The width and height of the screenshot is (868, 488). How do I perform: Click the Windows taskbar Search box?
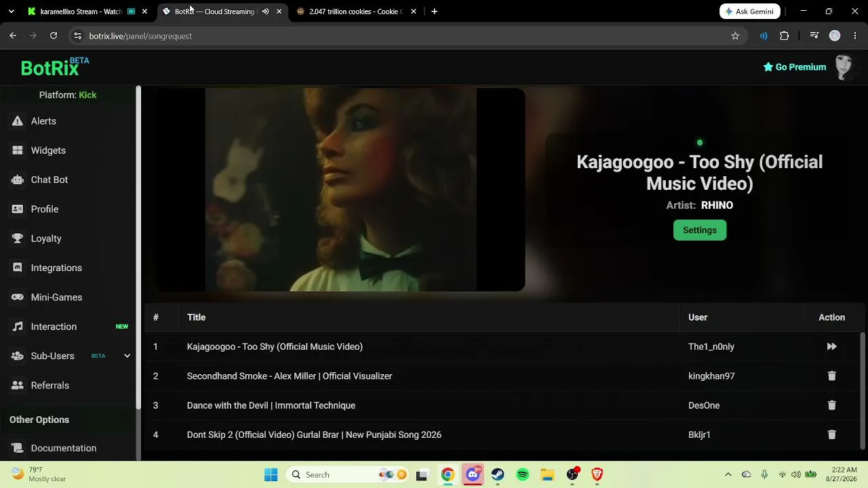point(346,474)
